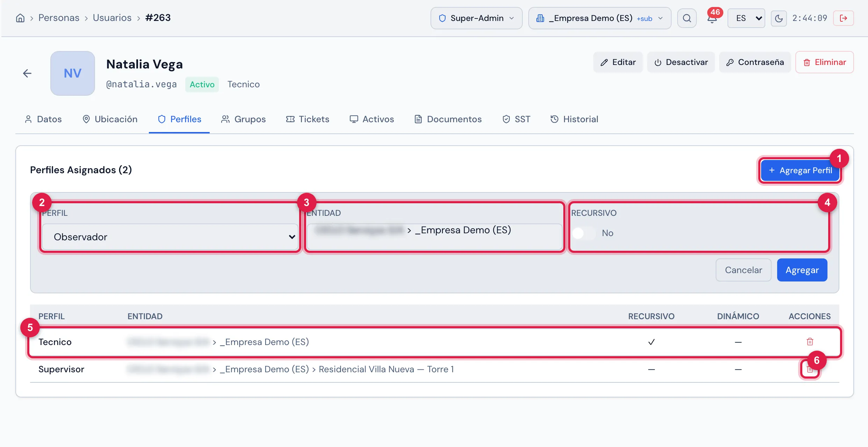Screen dimensions: 868x447
Task: Open the Activos tab
Action: [372, 119]
